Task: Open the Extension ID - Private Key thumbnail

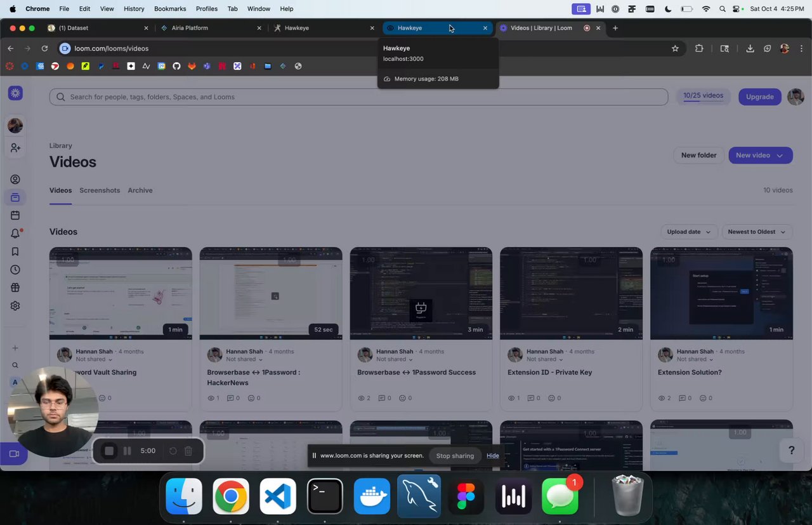Action: point(571,293)
